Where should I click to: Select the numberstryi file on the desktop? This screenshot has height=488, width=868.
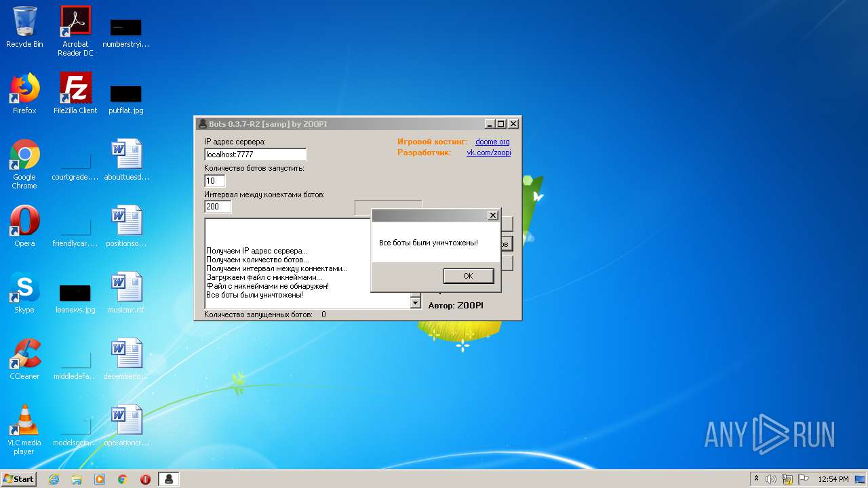(125, 33)
